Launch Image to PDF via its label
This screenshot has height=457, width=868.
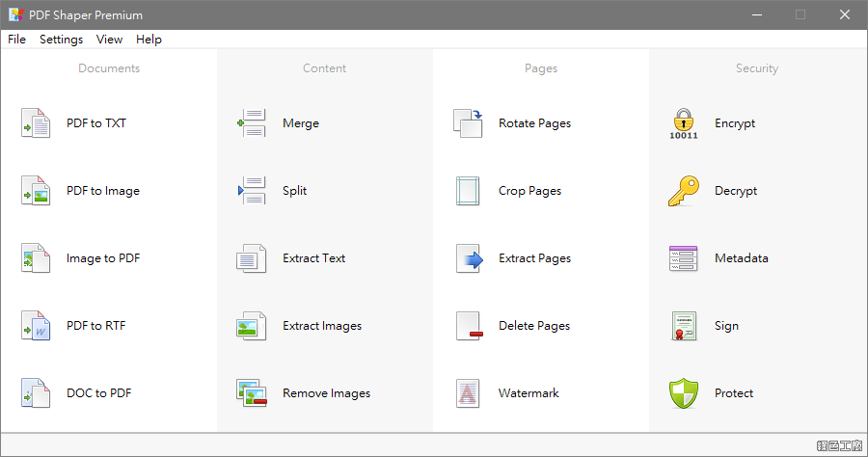click(x=103, y=257)
